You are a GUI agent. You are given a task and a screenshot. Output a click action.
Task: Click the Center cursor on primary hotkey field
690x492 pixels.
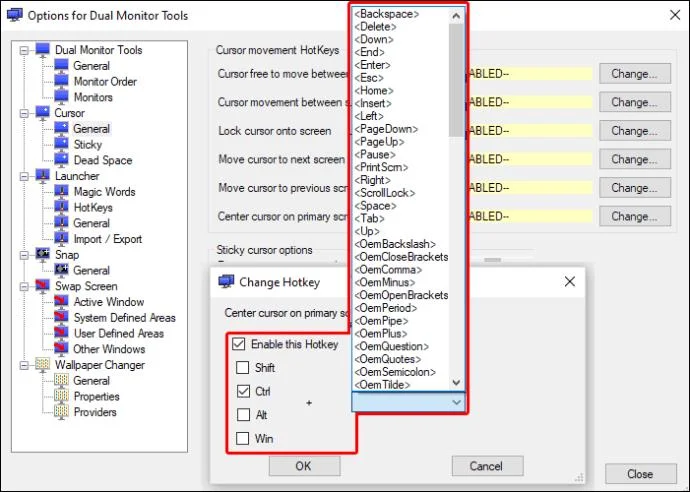(x=529, y=217)
